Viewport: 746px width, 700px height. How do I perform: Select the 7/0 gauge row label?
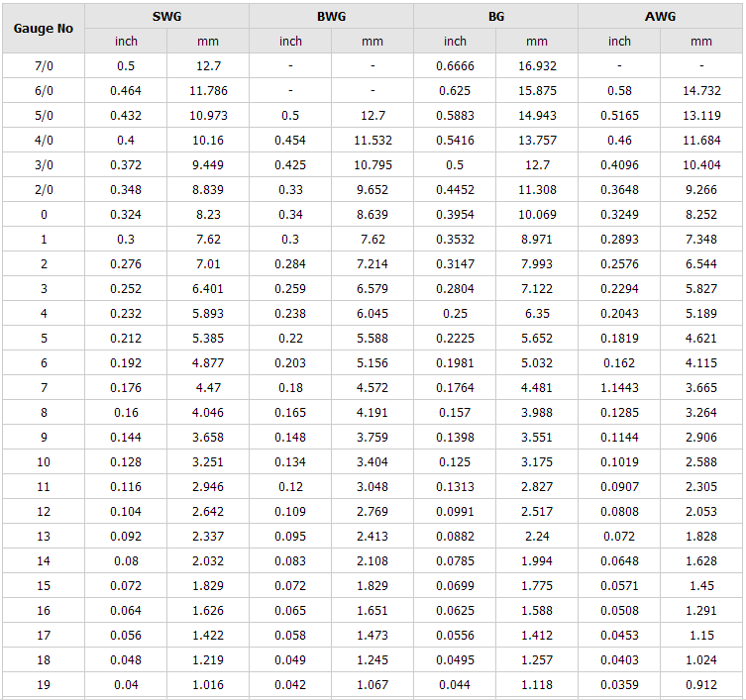pos(44,66)
